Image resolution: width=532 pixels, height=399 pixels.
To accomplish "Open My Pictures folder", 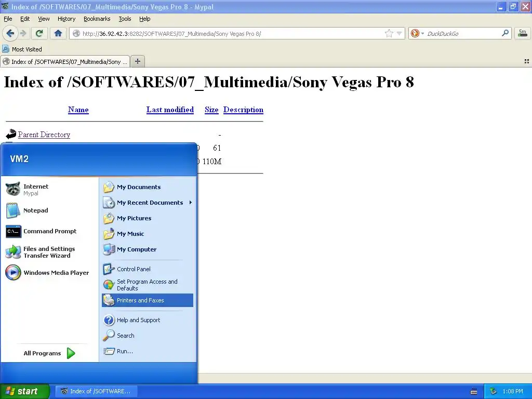I will 148,218.
